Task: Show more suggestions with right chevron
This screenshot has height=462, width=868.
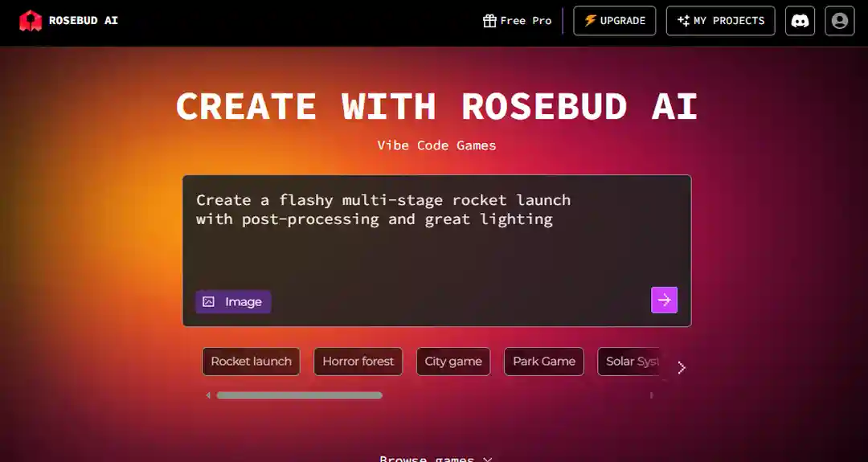Action: (682, 367)
